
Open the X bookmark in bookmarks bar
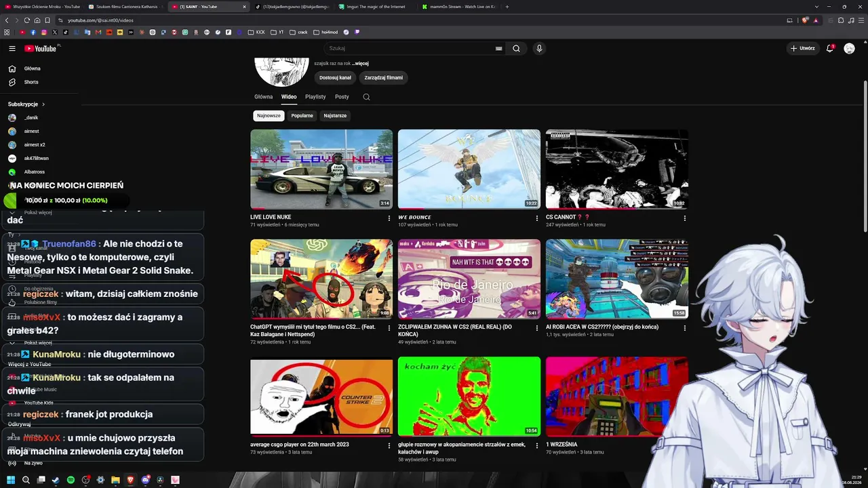pos(55,32)
